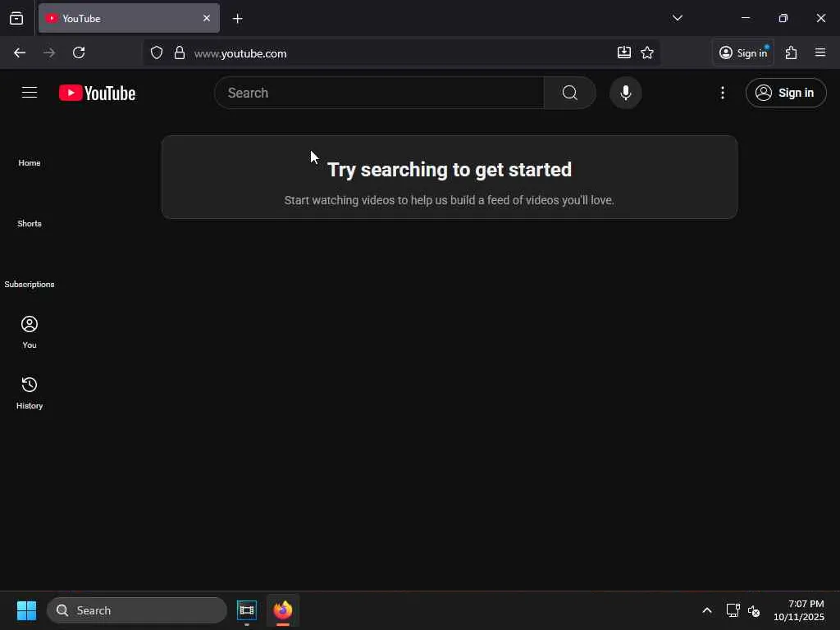Open YouTube settings three-dot menu

pos(722,93)
